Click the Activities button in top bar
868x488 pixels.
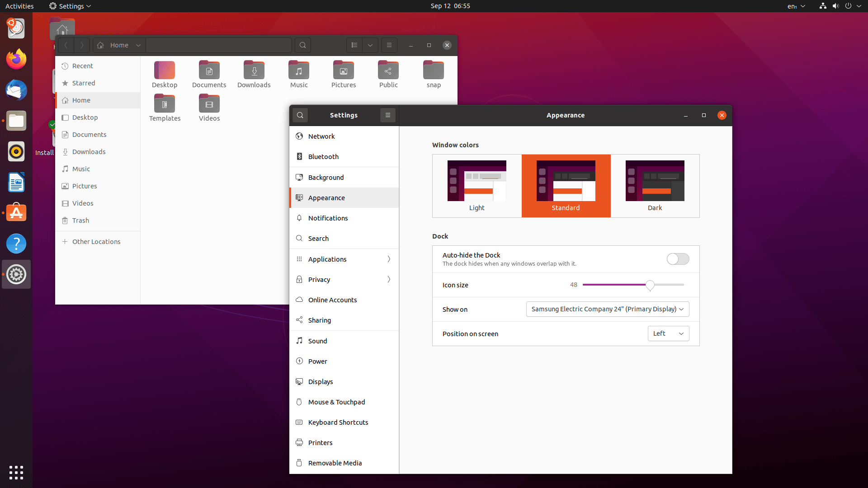tap(19, 6)
